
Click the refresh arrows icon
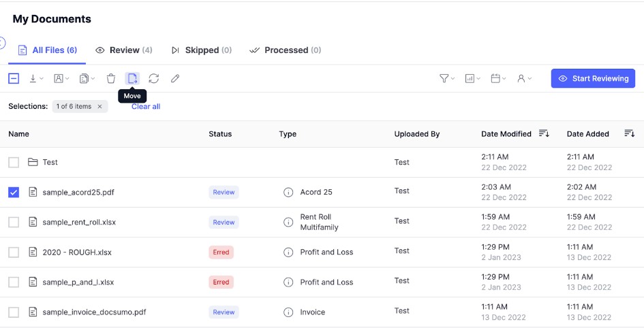(154, 79)
